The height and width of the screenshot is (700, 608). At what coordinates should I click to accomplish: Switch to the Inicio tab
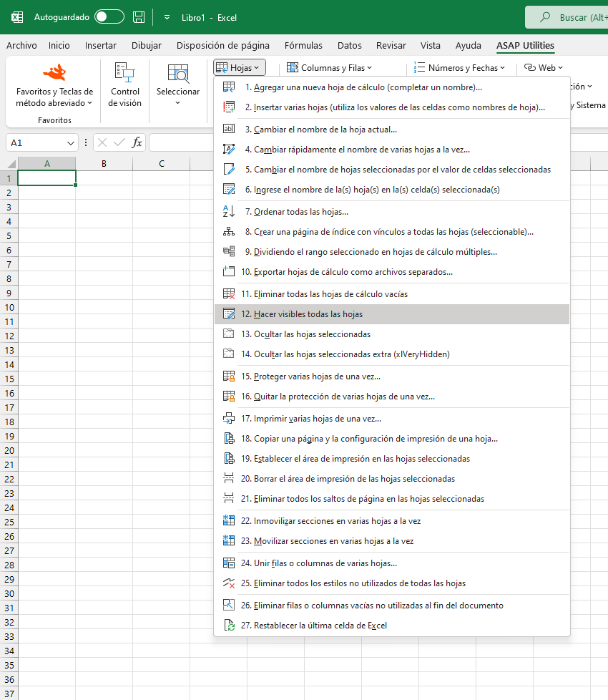59,46
